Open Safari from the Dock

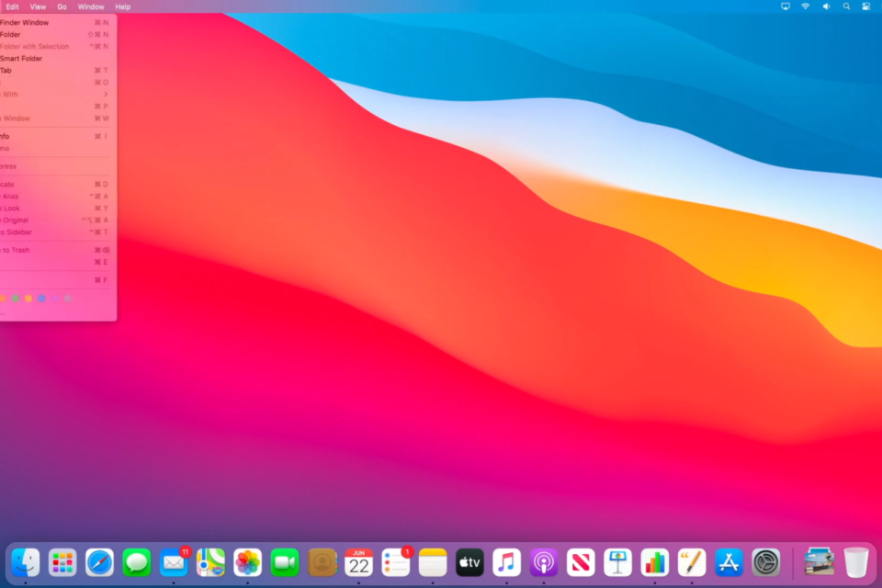[x=99, y=561]
